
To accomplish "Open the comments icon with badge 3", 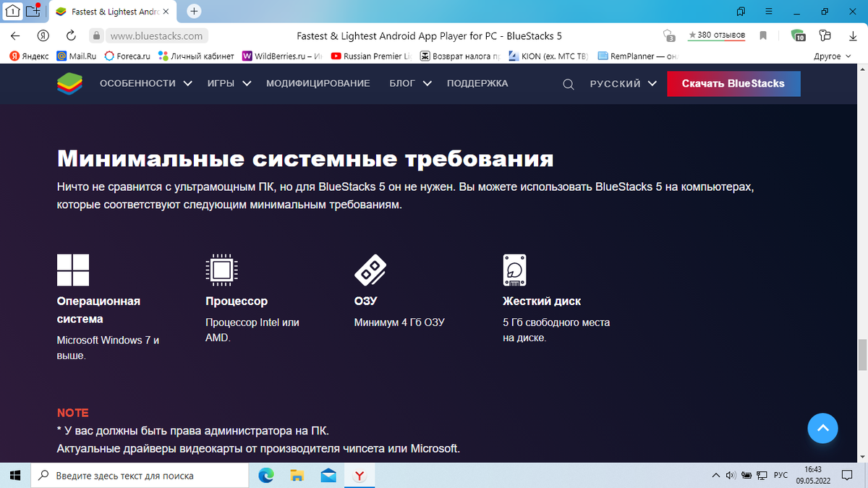I will click(x=669, y=35).
